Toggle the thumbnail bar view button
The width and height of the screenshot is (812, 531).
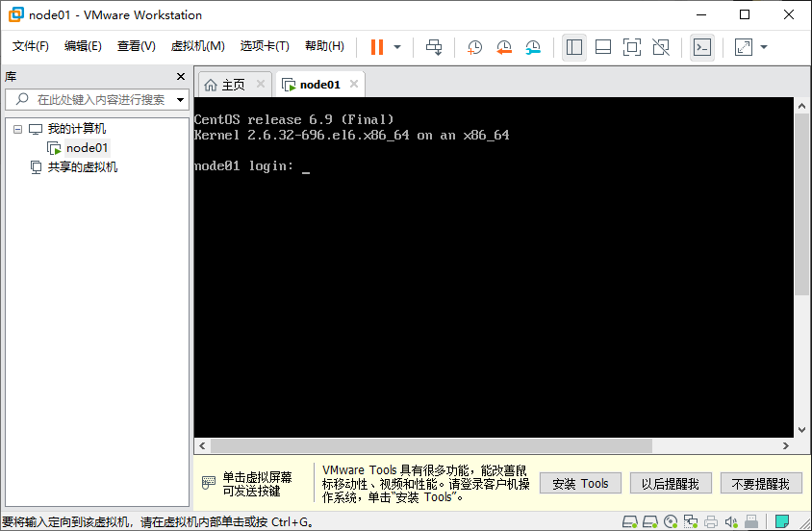[x=603, y=47]
